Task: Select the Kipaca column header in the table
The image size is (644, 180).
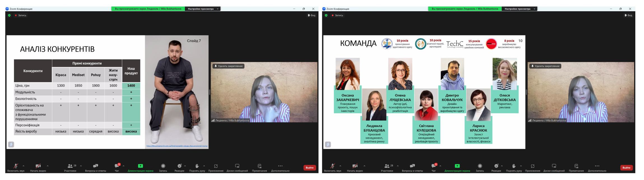Action: pos(61,75)
